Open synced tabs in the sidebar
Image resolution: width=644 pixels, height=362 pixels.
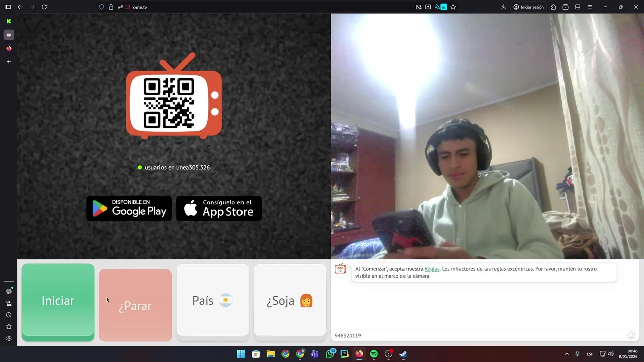tap(9, 303)
